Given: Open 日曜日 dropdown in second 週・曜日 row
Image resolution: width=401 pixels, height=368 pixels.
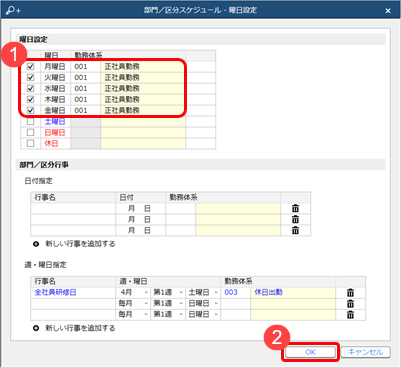Looking at the screenshot, I should (x=203, y=303).
